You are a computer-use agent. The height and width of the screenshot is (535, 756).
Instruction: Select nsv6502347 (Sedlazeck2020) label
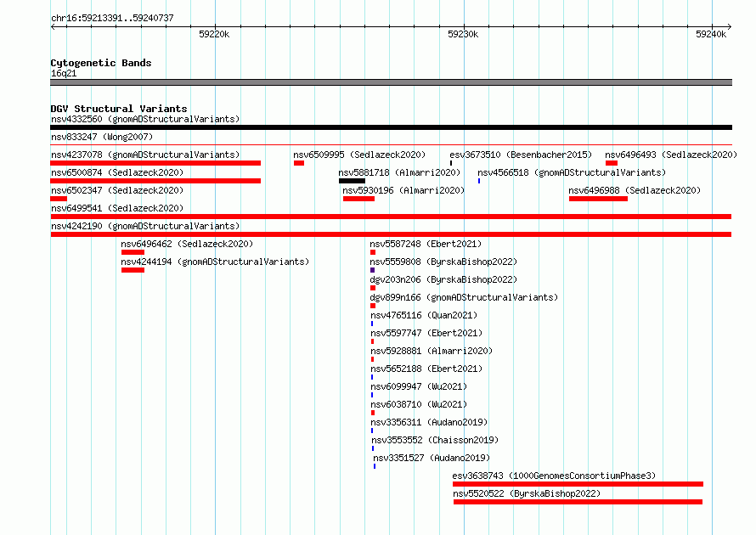pyautogui.click(x=117, y=190)
